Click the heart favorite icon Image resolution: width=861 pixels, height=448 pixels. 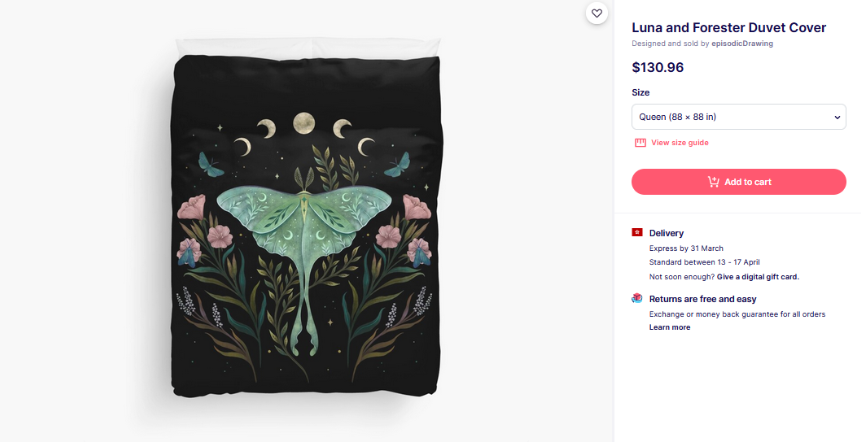(597, 13)
